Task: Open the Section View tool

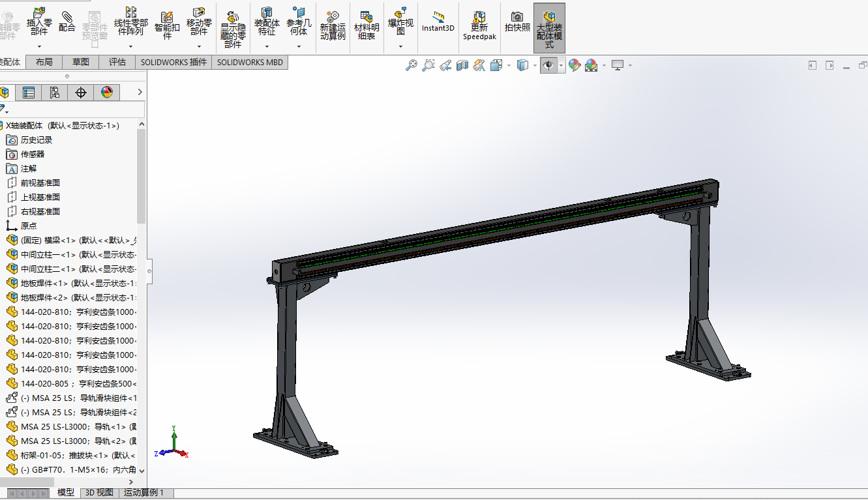Action: pos(462,65)
